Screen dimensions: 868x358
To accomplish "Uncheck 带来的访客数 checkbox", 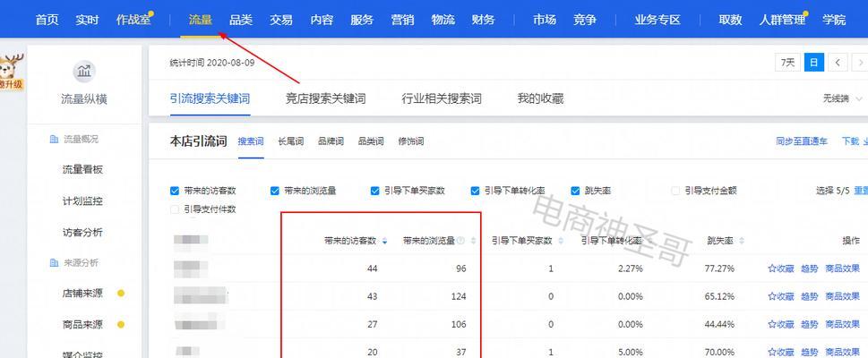I will [175, 191].
